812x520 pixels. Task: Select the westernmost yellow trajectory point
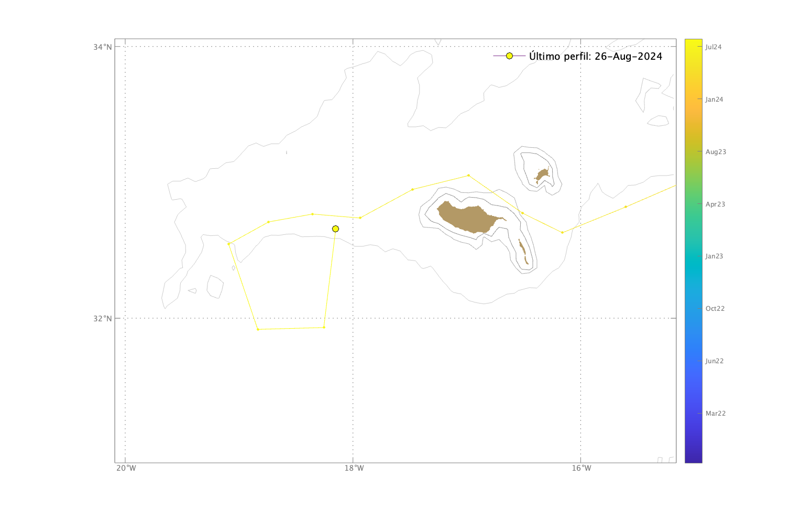click(229, 244)
